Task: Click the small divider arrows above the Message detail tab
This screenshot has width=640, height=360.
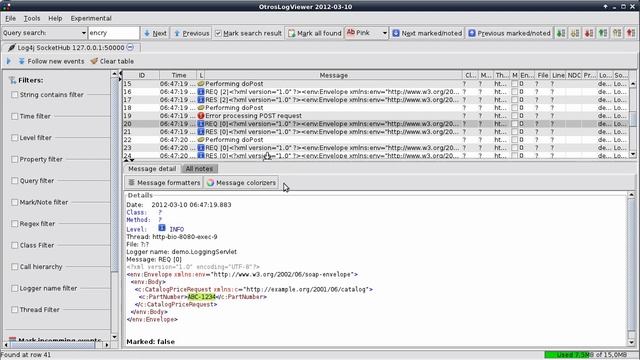Action: [129, 160]
